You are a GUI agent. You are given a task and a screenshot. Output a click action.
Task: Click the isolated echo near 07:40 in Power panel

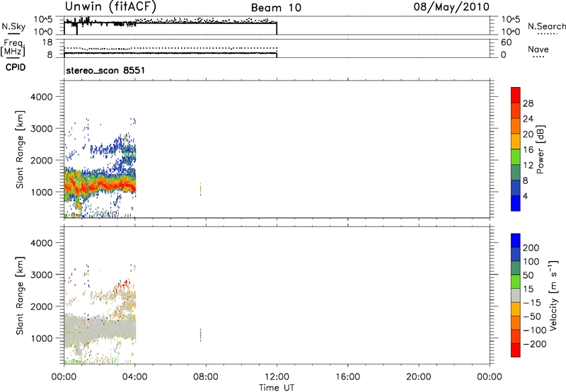coord(200,189)
